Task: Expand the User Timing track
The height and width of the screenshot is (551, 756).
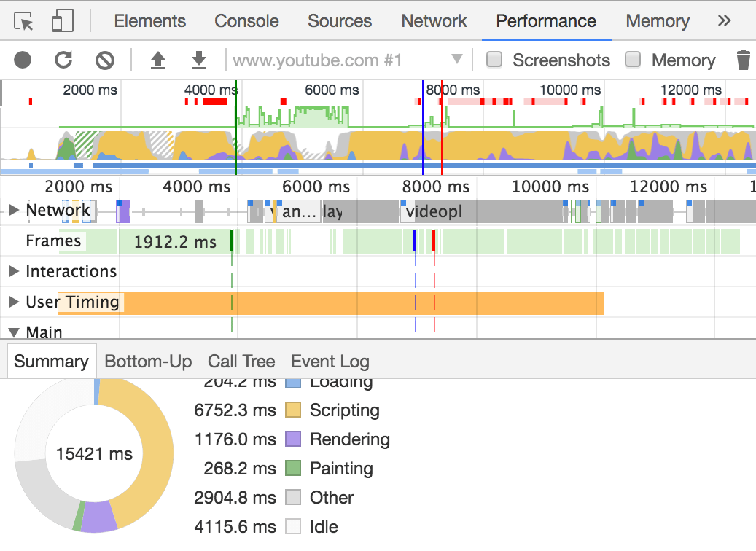Action: (x=13, y=302)
